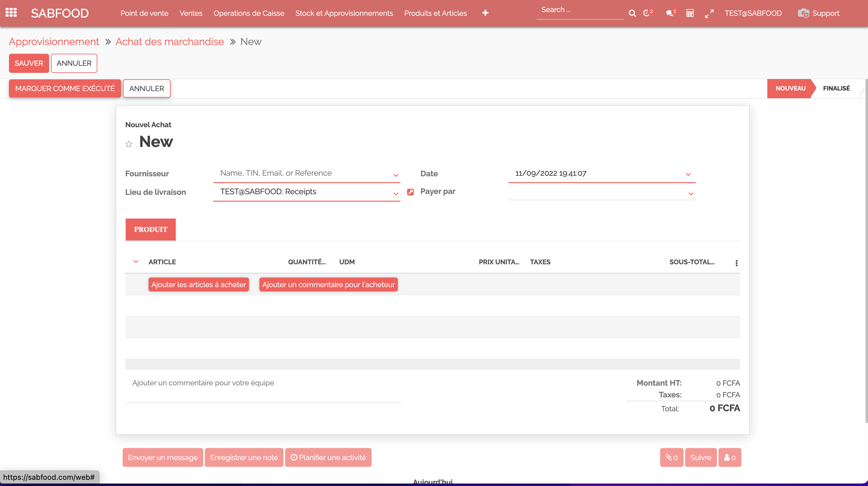Toggle the favorite star next to New
Viewport: 868px width, 486px height.
(129, 144)
